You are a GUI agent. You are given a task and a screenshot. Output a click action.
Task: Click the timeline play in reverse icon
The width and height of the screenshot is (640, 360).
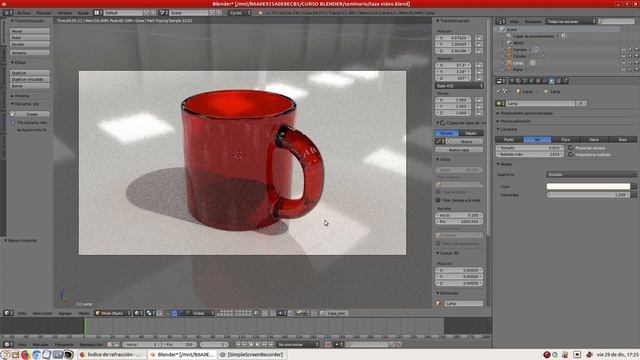point(251,344)
